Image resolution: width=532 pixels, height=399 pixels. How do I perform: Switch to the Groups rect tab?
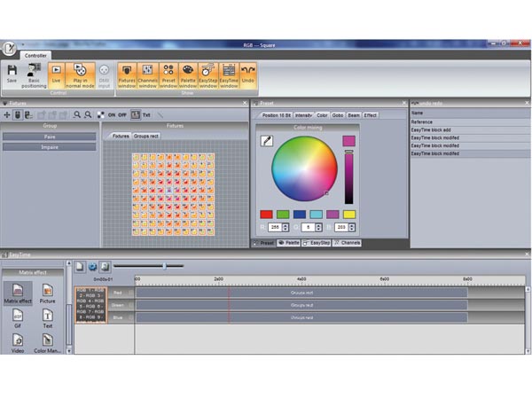[146, 136]
